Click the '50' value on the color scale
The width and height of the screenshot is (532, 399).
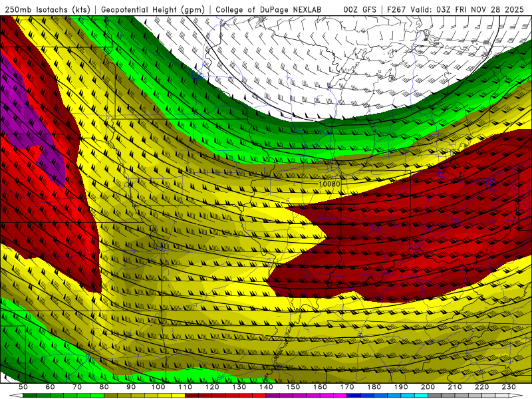click(x=23, y=387)
